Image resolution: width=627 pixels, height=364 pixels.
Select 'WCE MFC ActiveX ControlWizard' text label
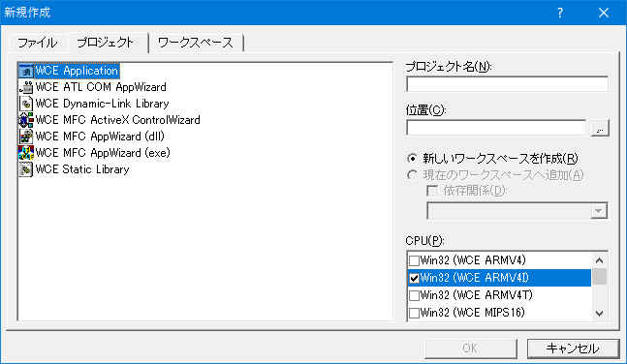point(117,120)
